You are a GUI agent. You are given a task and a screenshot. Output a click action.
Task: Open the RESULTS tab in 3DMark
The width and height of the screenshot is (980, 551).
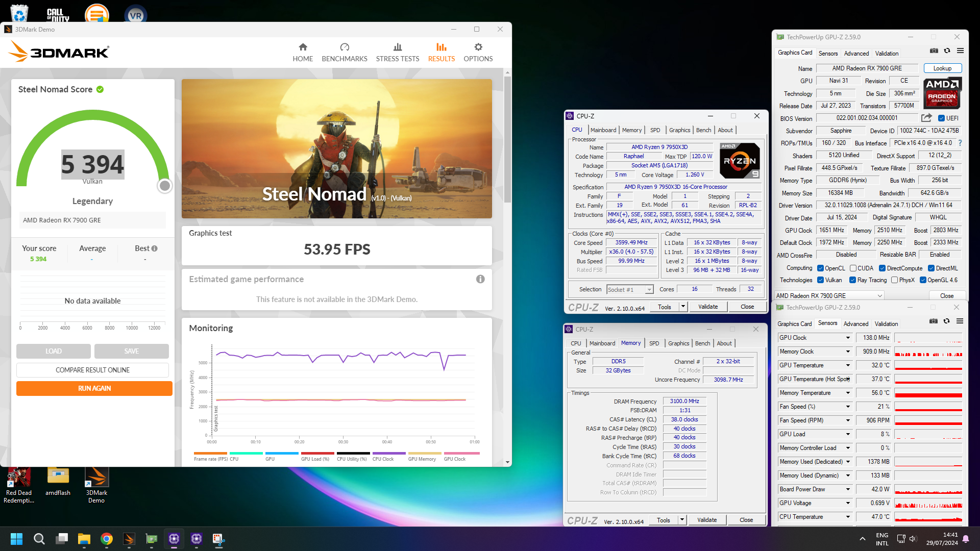click(x=442, y=53)
